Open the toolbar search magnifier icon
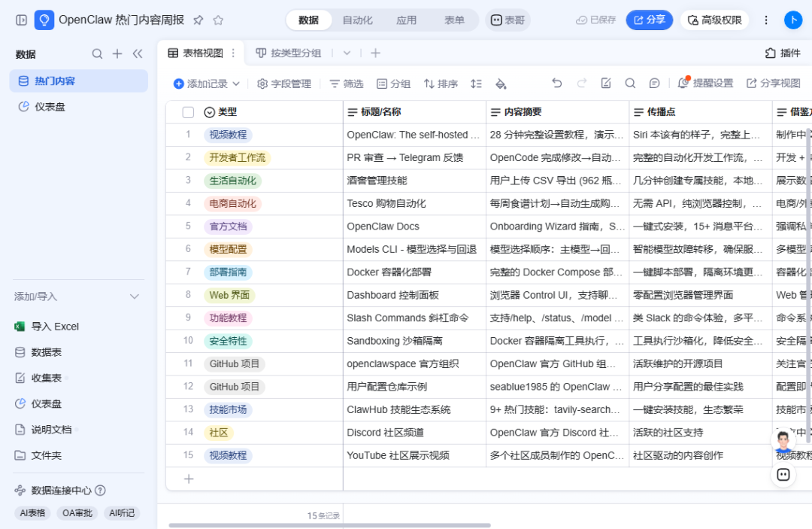This screenshot has height=529, width=812. tap(630, 83)
